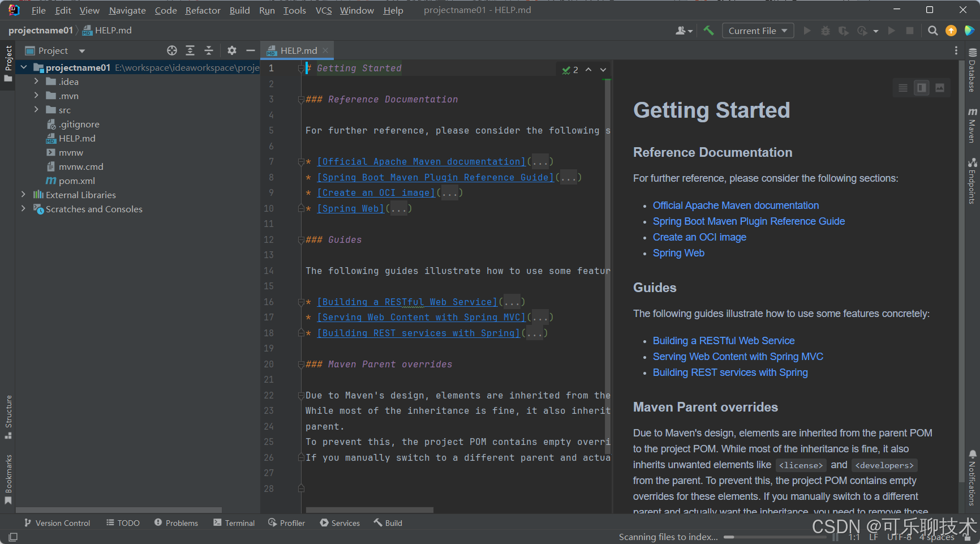Image resolution: width=980 pixels, height=544 pixels.
Task: Toggle the Project tool window stripe button
Action: pos(8,63)
